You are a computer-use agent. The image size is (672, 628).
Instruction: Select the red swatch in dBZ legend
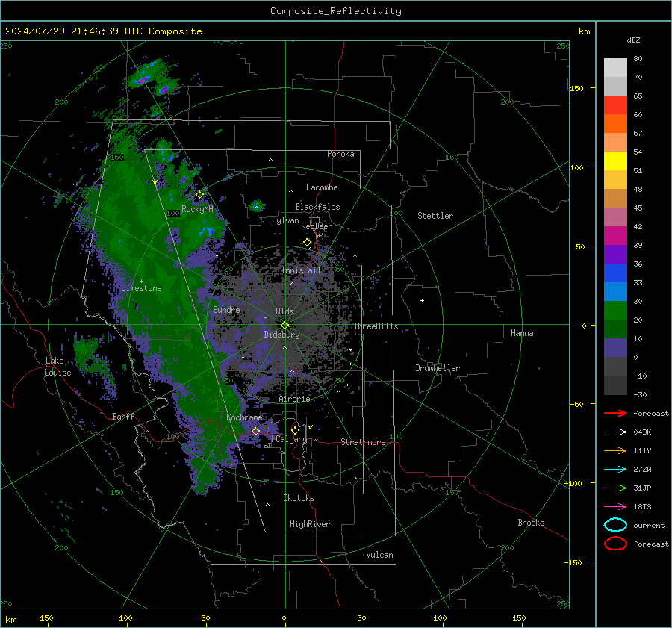click(615, 105)
